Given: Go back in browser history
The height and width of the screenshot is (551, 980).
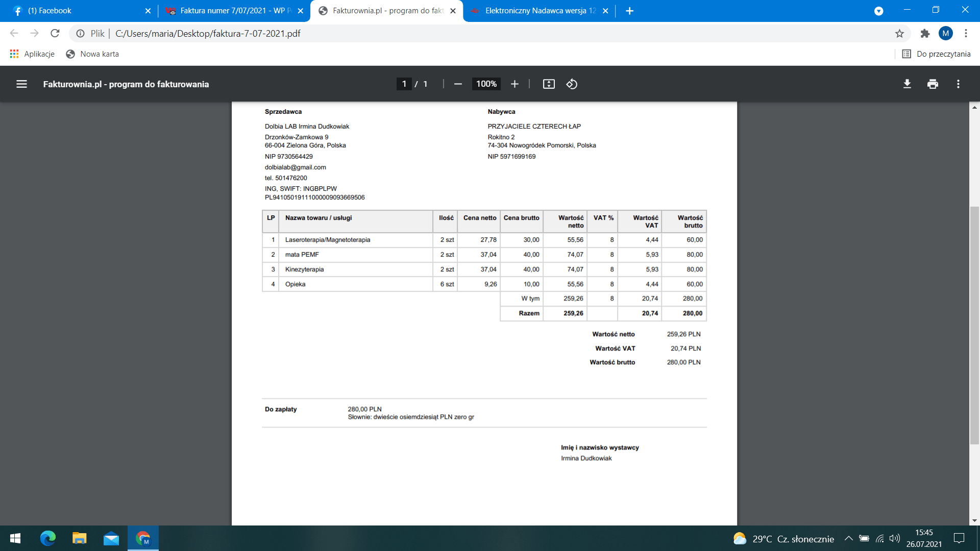Looking at the screenshot, I should pyautogui.click(x=14, y=34).
